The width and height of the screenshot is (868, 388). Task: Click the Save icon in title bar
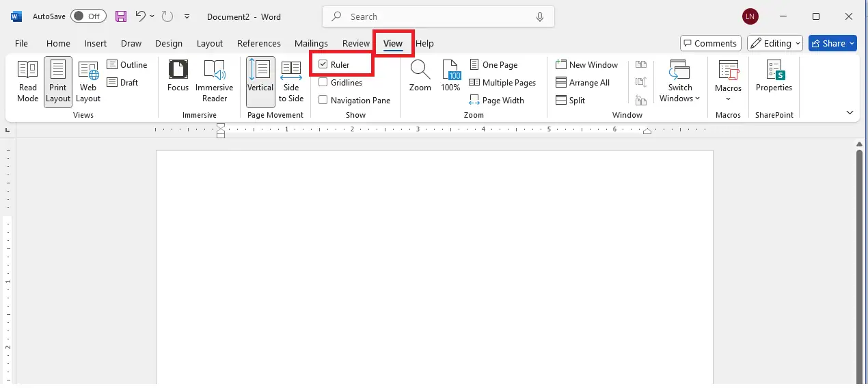tap(121, 16)
